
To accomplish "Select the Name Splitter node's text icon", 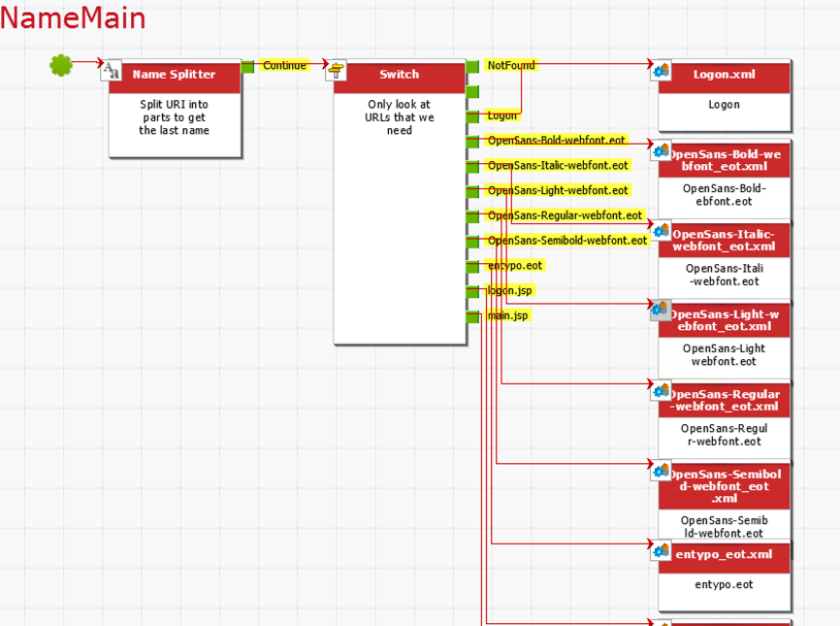I will (x=113, y=70).
